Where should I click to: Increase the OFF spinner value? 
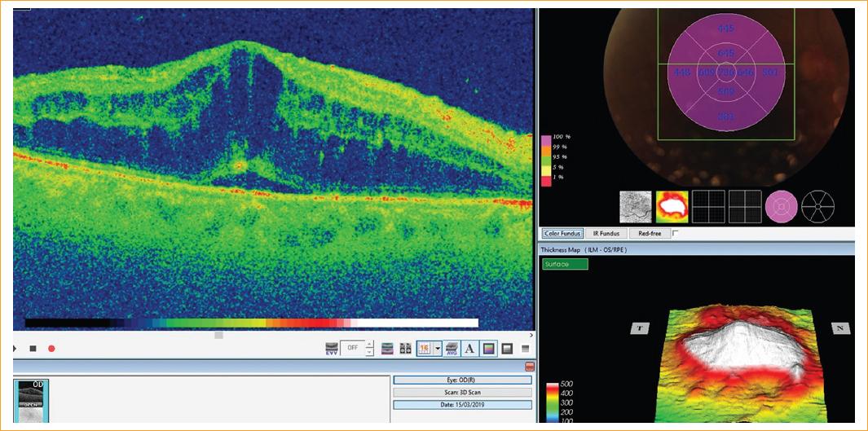(x=369, y=345)
